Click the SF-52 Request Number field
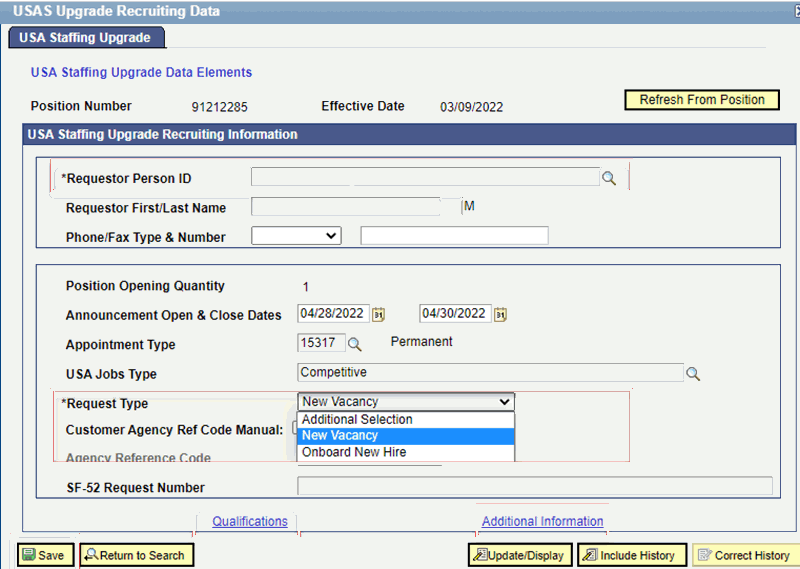Viewport: 800px width, 569px height. click(535, 486)
